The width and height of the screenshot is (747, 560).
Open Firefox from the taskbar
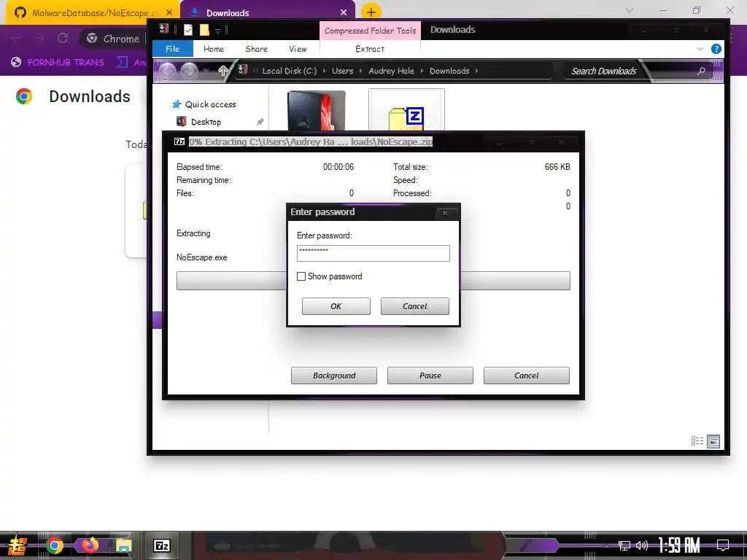point(90,545)
